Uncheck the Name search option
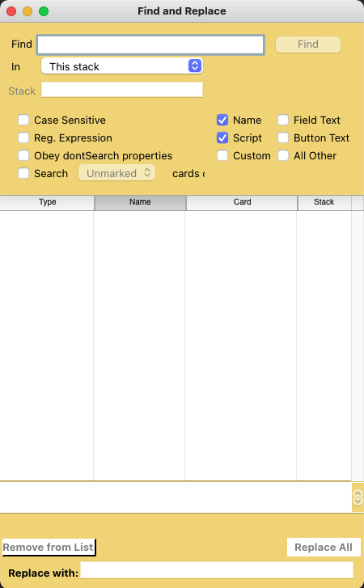Image resolution: width=364 pixels, height=588 pixels. 222,120
